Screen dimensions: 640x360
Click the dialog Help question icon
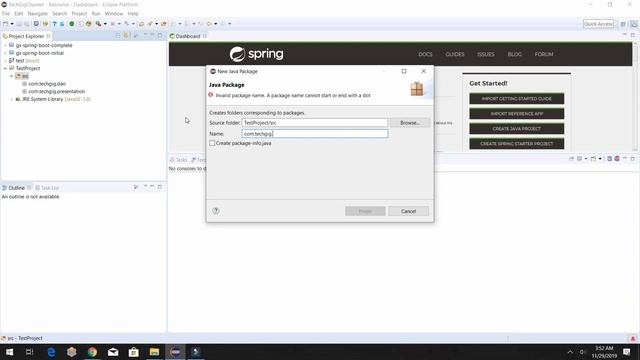pos(216,211)
